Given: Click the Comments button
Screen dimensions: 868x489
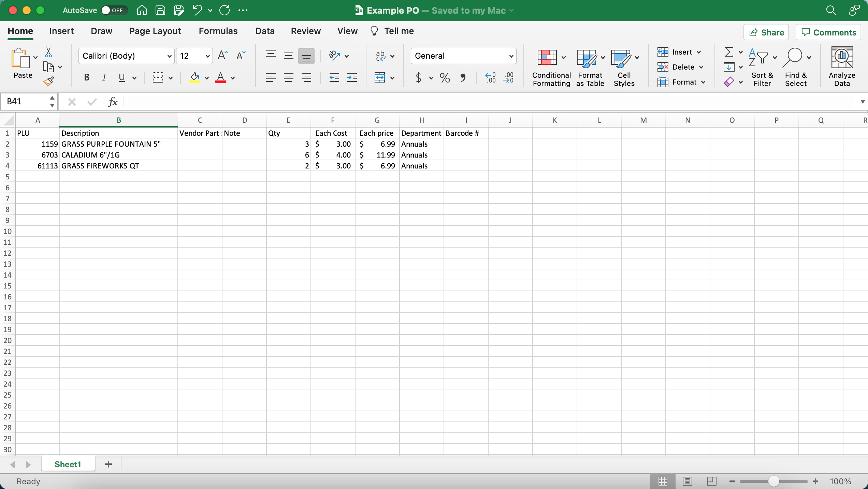Looking at the screenshot, I should click(x=828, y=32).
